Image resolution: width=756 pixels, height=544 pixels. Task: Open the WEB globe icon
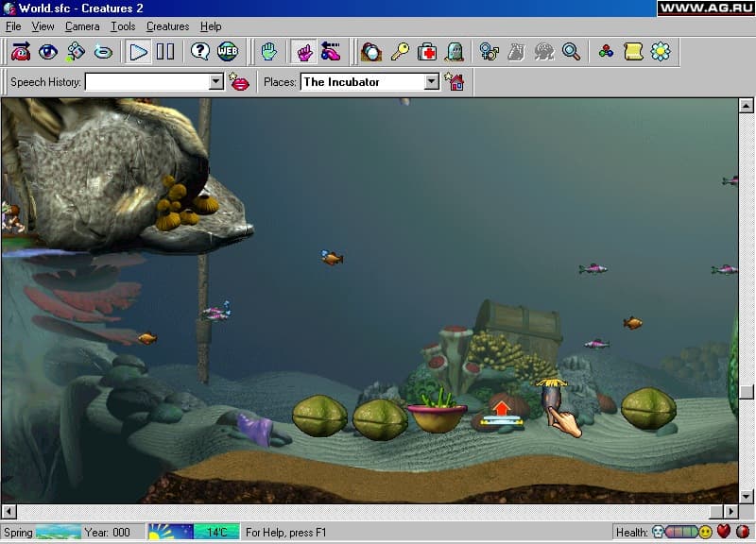(228, 51)
